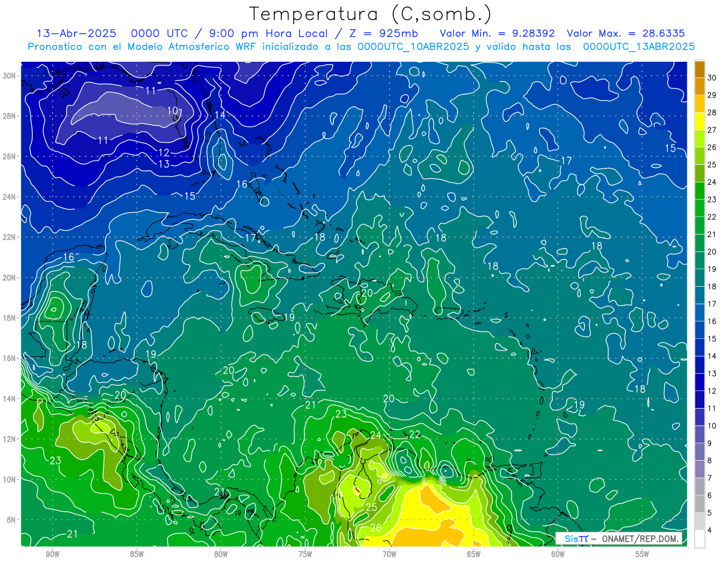Select 'Valor Min. = 9.28392' text
Screen dimensions: 728x562
497,33
